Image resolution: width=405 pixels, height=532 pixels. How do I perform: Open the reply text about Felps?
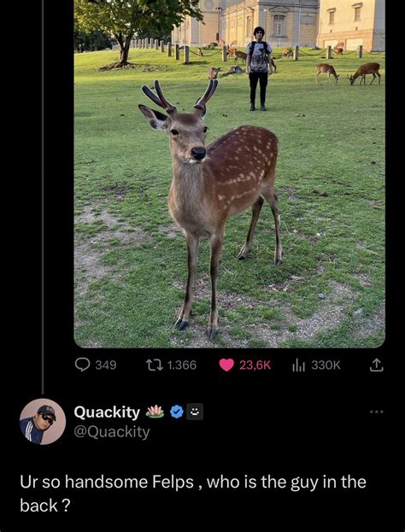pos(193,494)
